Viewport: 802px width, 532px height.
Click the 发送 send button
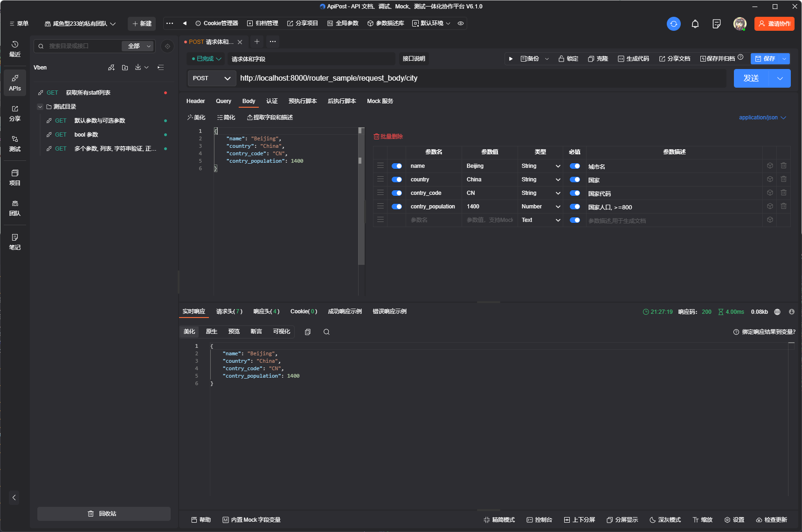[x=752, y=78]
